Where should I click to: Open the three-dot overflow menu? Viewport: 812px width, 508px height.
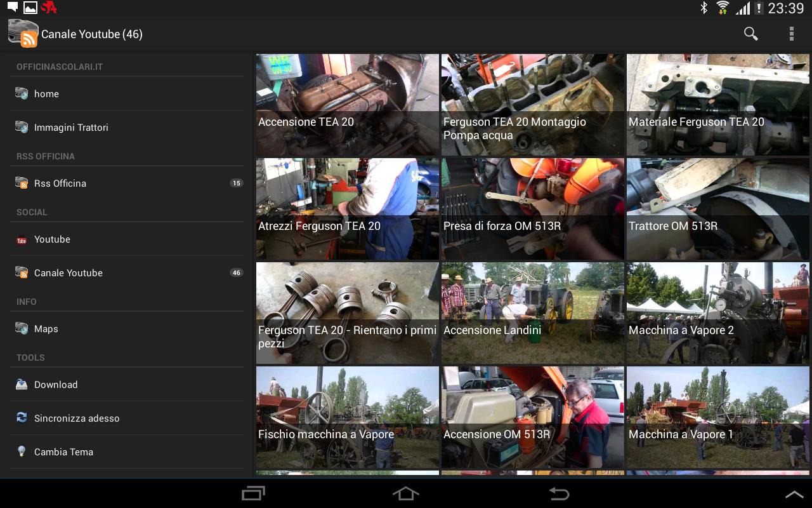[x=791, y=34]
